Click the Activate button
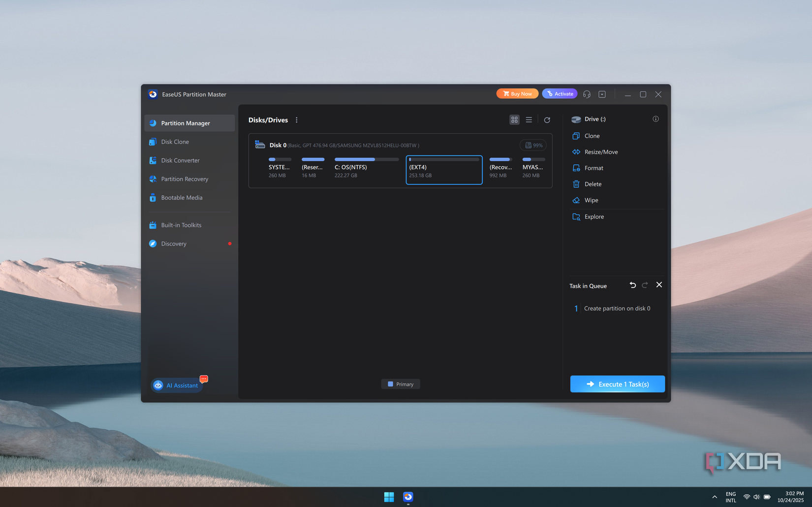Image resolution: width=812 pixels, height=507 pixels. 560,93
